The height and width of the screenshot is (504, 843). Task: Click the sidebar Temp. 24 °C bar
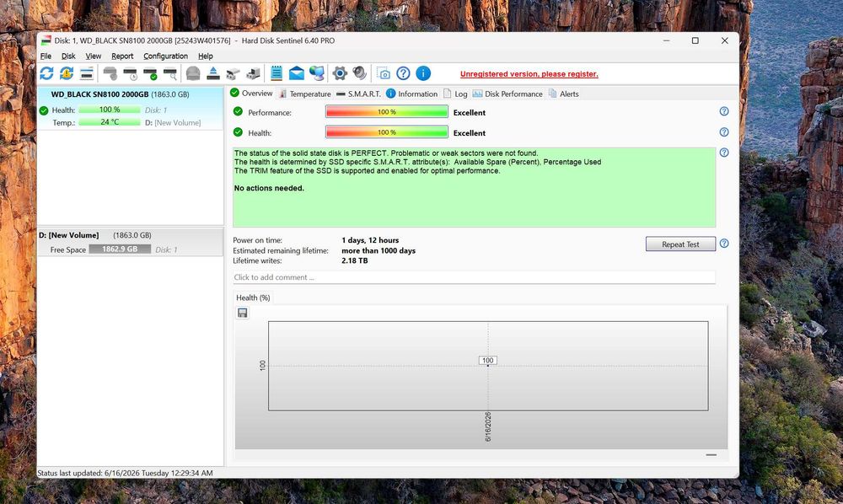coord(109,122)
